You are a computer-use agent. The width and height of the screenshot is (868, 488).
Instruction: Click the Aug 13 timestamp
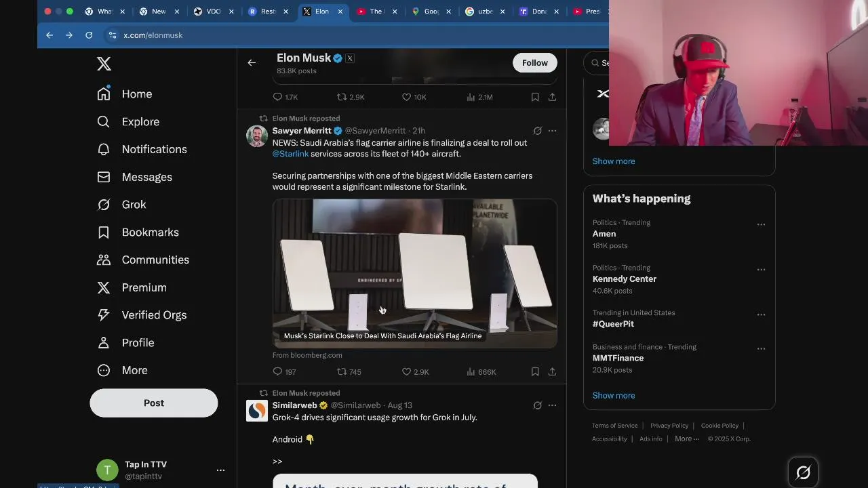(399, 405)
